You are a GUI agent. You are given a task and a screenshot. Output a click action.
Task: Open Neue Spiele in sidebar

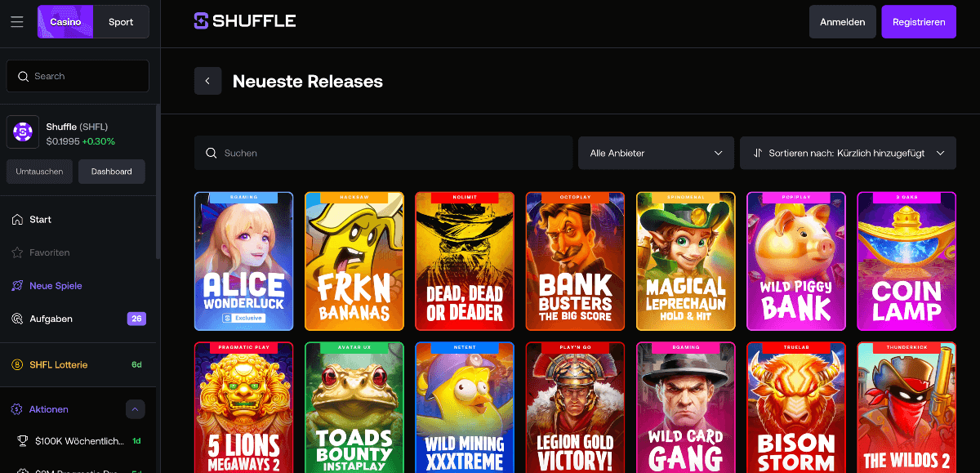[56, 286]
